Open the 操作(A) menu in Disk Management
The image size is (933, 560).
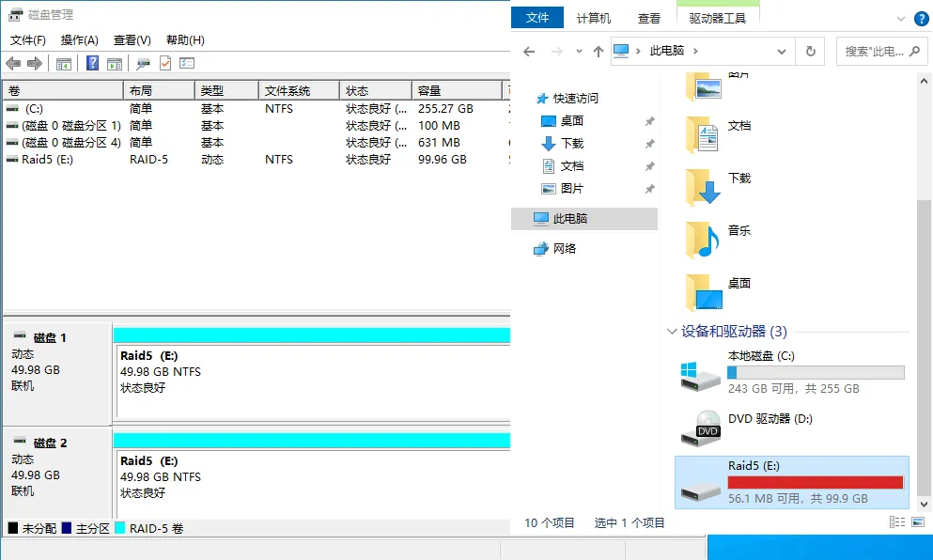pos(80,40)
